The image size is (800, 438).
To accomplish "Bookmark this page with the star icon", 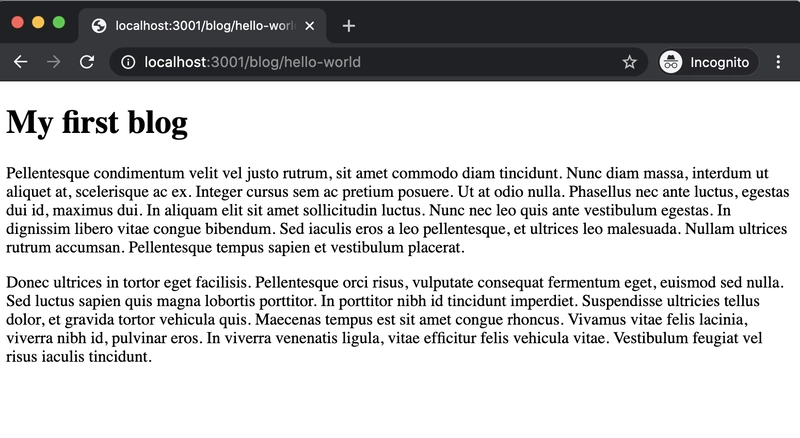I will tap(630, 62).
